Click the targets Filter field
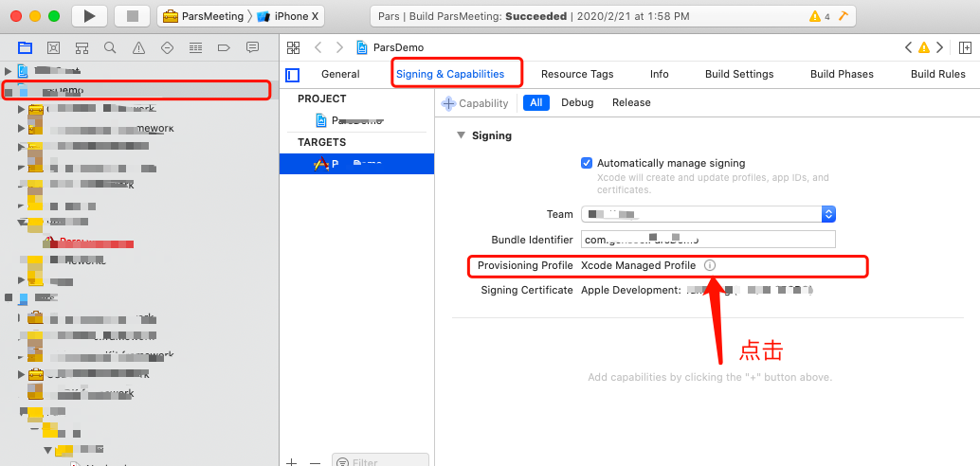This screenshot has width=980, height=466. pyautogui.click(x=380, y=461)
